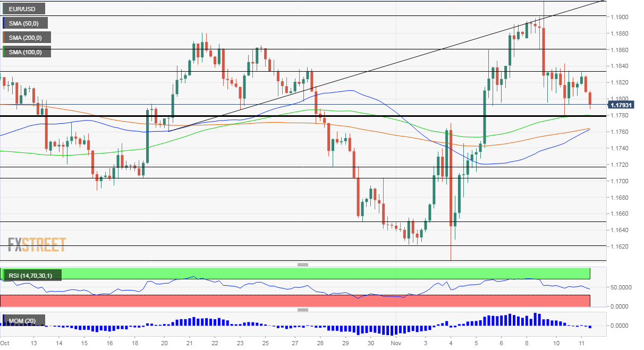The image size is (644, 350).
Task: Click the 1.1760 price axis label
Action: (620, 132)
